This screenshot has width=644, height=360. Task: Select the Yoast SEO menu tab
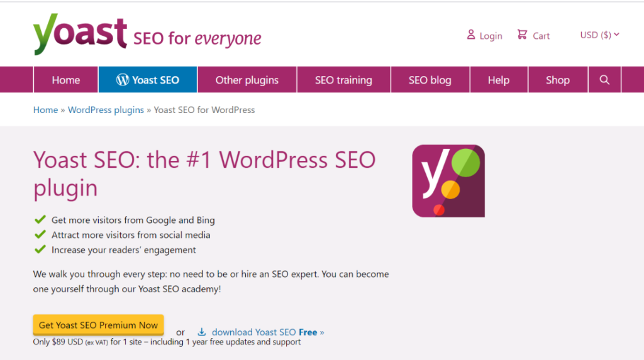coord(148,80)
